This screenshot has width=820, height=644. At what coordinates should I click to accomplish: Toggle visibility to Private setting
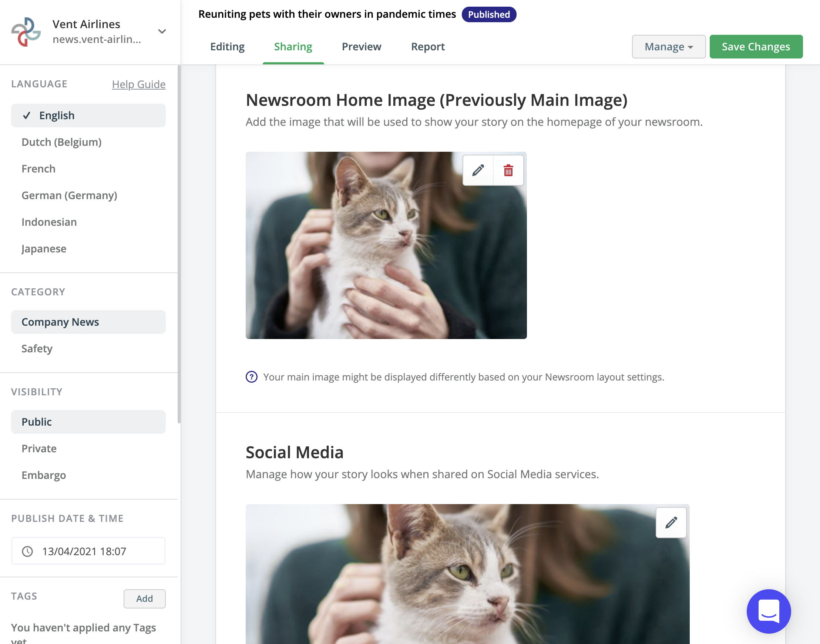click(x=38, y=447)
